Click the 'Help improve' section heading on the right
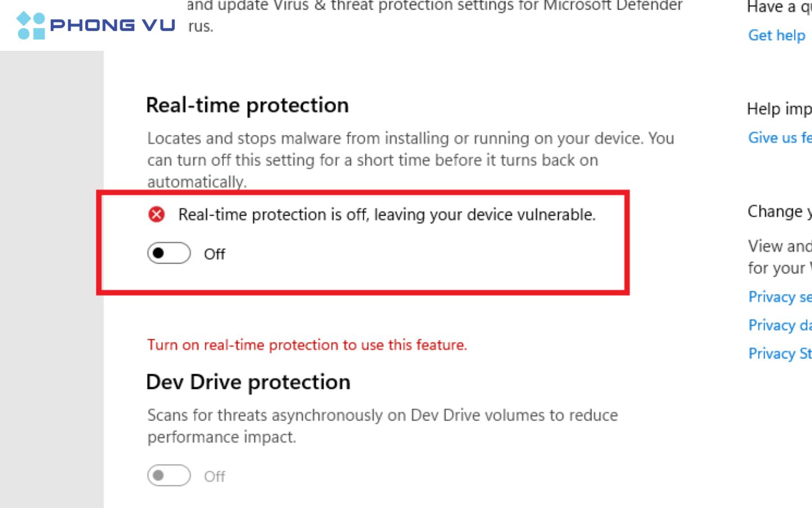 779,108
